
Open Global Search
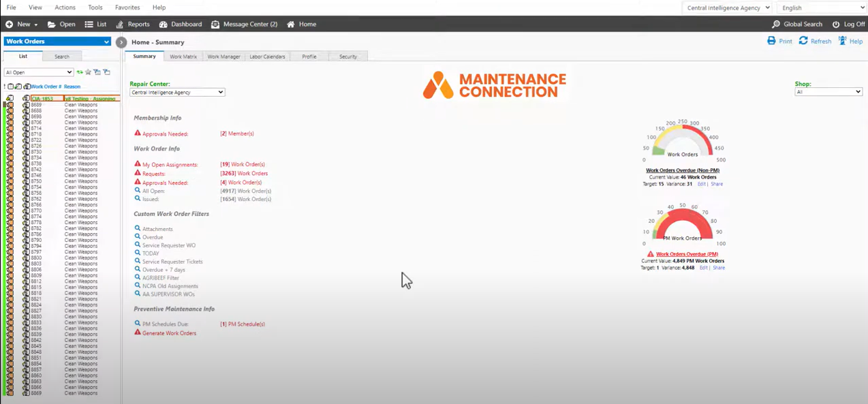pyautogui.click(x=797, y=25)
